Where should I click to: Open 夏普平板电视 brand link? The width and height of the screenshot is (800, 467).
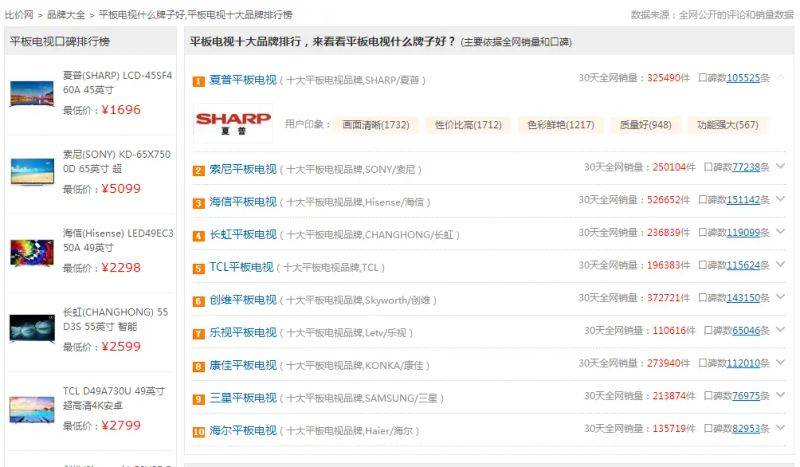tap(243, 80)
